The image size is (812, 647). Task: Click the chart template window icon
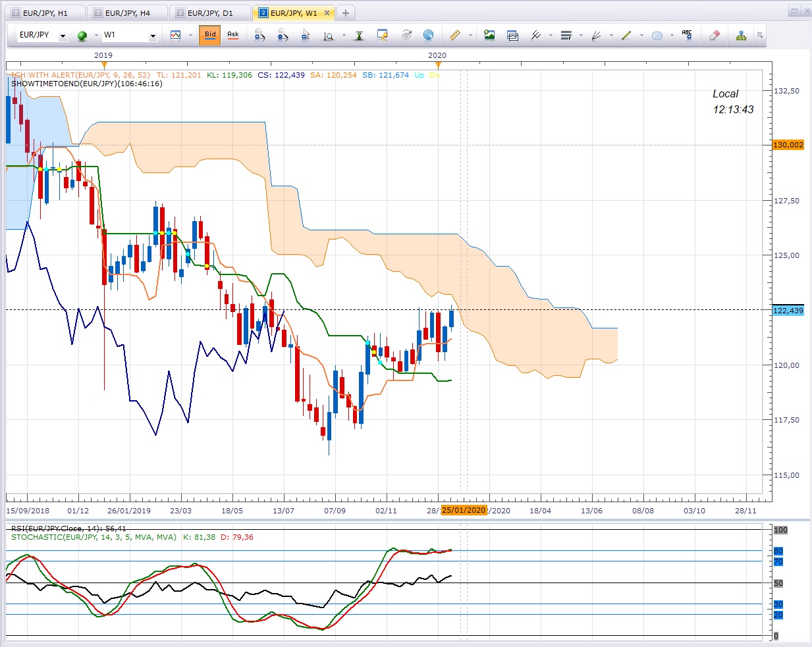click(512, 36)
